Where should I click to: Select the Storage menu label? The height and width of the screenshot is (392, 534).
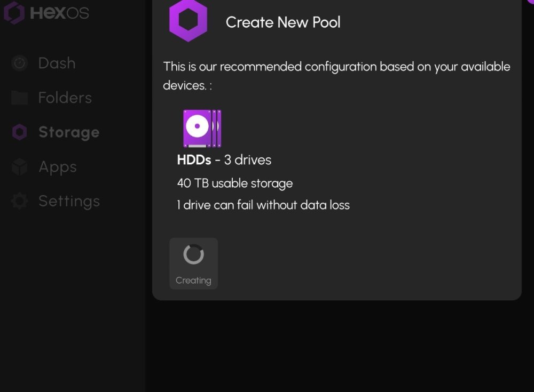pyautogui.click(x=69, y=132)
